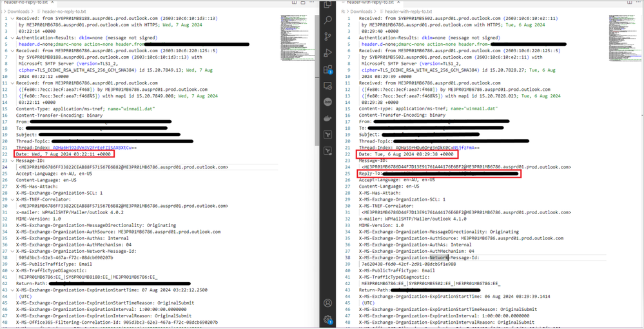Click Content-Language: en-US in left editor

tap(46, 180)
